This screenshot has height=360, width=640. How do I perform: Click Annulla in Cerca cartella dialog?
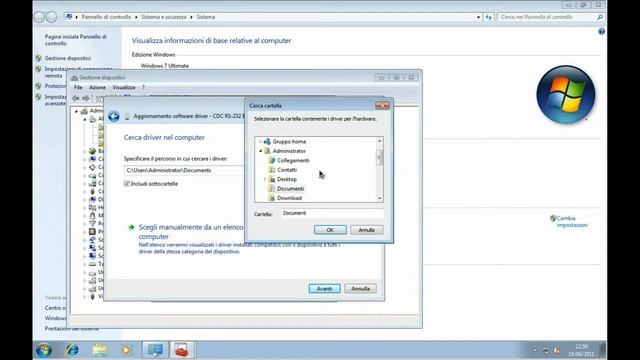pos(367,230)
